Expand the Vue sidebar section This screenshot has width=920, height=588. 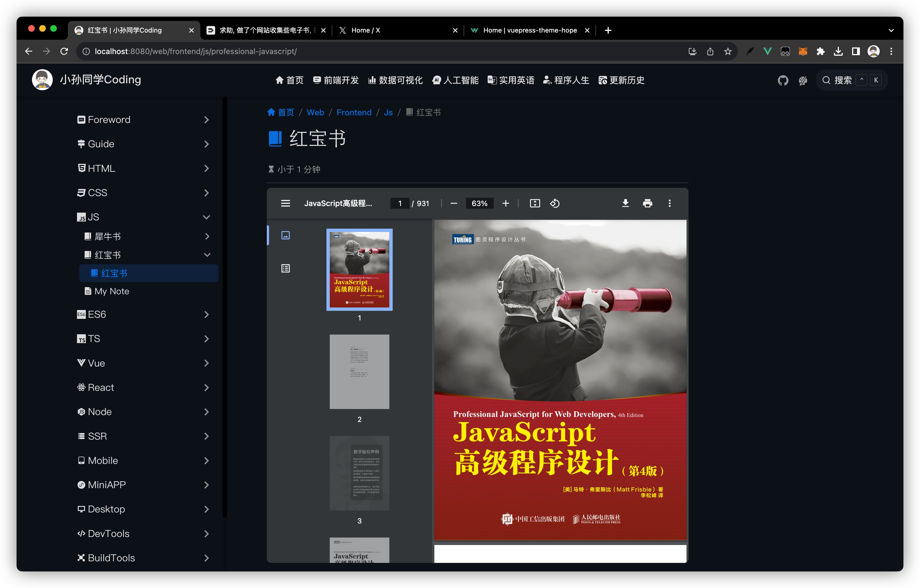tap(144, 363)
